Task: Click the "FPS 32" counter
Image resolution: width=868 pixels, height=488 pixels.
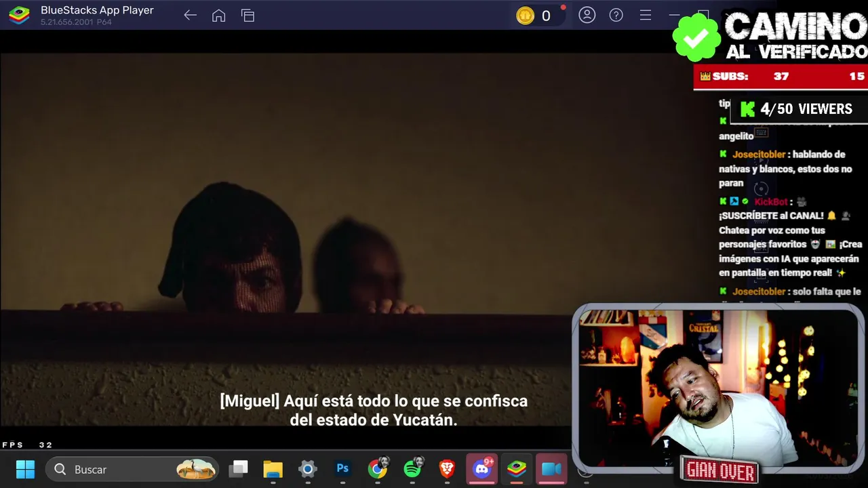Action: click(x=27, y=445)
